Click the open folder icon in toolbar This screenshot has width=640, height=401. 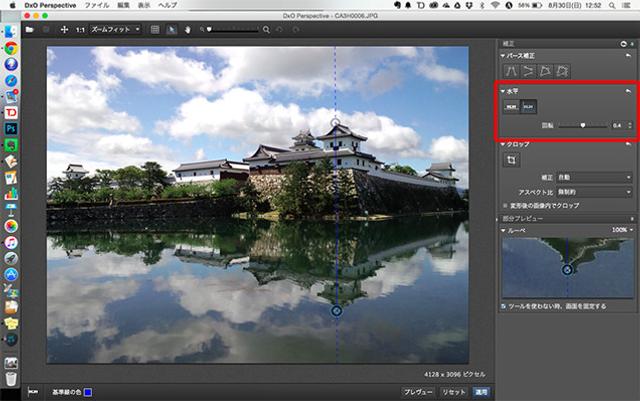pyautogui.click(x=31, y=29)
